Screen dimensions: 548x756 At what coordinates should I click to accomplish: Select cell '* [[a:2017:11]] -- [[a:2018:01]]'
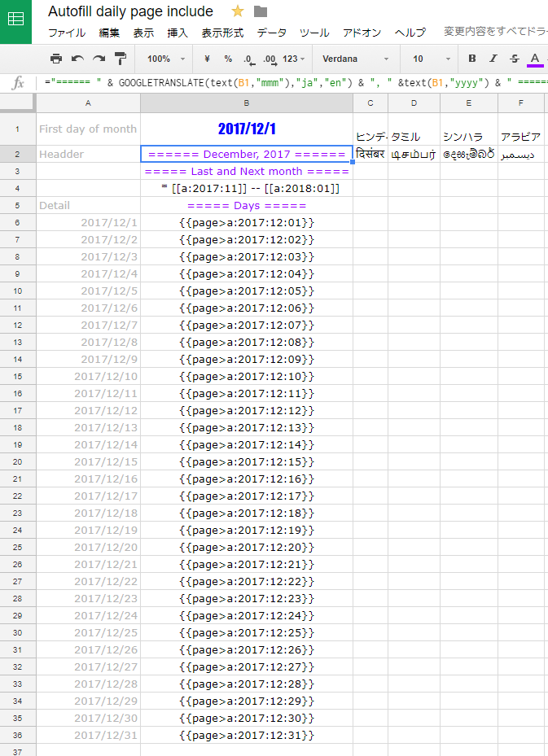click(x=247, y=189)
